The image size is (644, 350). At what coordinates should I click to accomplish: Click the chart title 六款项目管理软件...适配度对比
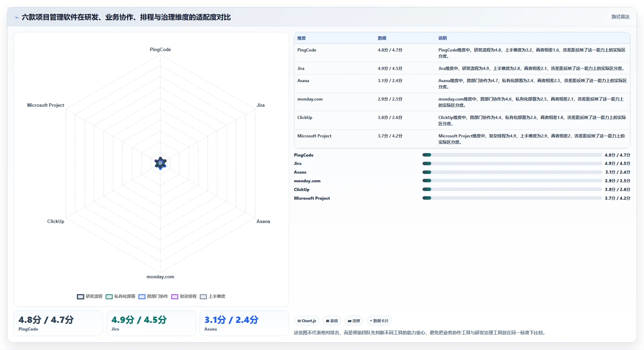click(126, 17)
